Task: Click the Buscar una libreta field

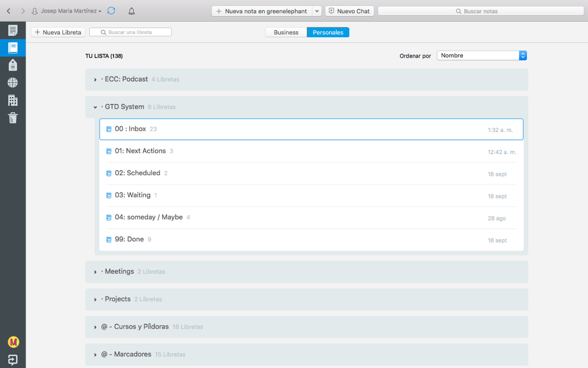Action: coord(130,32)
